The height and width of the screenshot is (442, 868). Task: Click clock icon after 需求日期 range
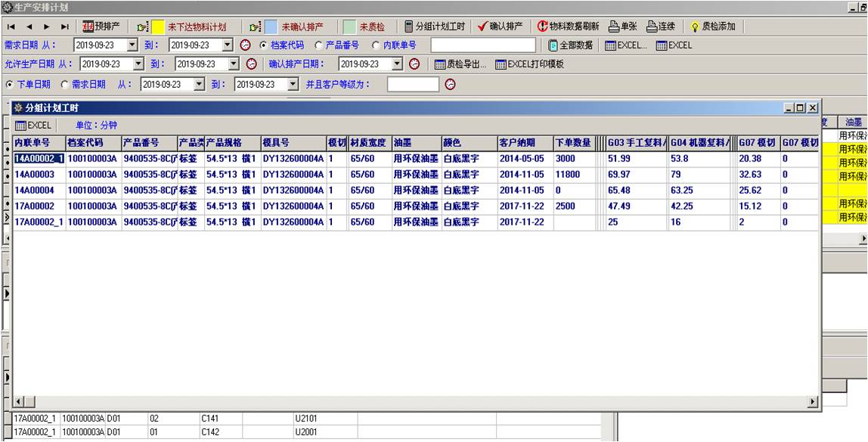(x=245, y=45)
